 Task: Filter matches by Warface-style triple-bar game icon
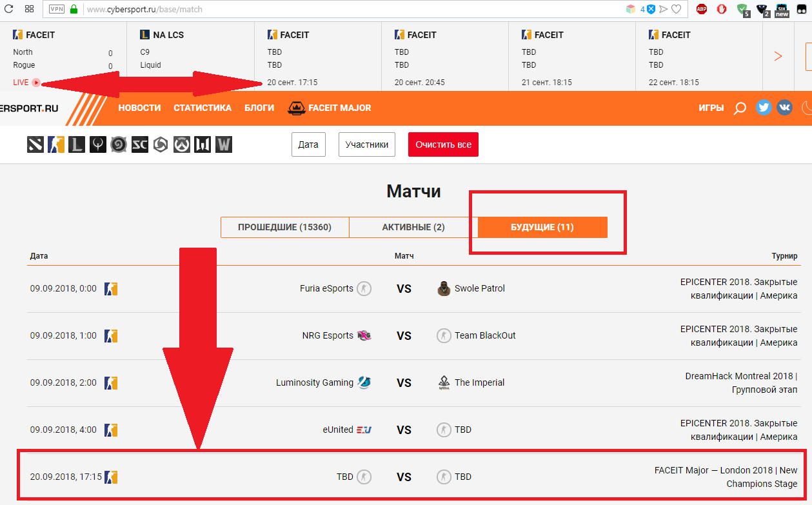203,144
